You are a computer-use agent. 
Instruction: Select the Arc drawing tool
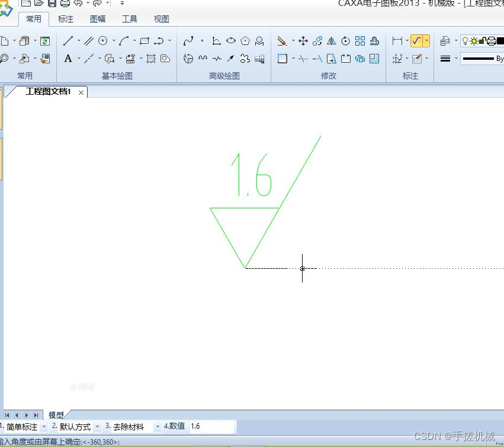click(x=124, y=41)
